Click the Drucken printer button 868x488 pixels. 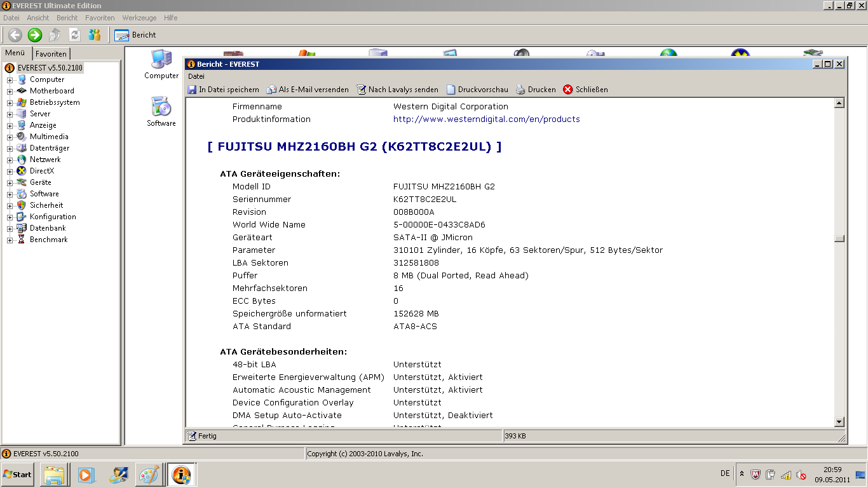(x=536, y=90)
